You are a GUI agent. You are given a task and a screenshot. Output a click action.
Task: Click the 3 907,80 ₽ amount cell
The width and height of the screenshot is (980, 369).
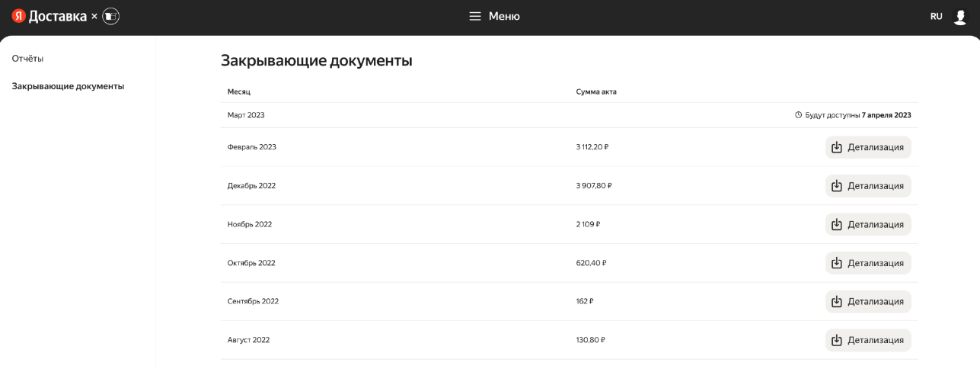[x=594, y=186]
